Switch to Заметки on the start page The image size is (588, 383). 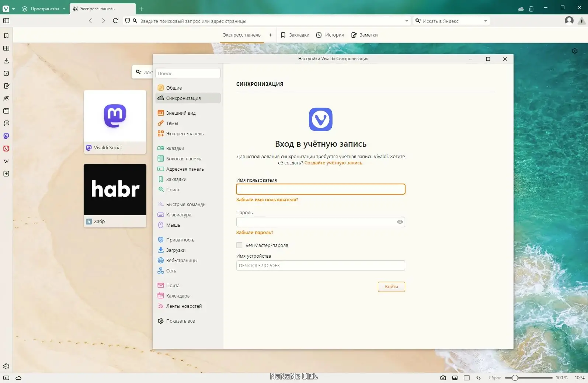pos(364,35)
